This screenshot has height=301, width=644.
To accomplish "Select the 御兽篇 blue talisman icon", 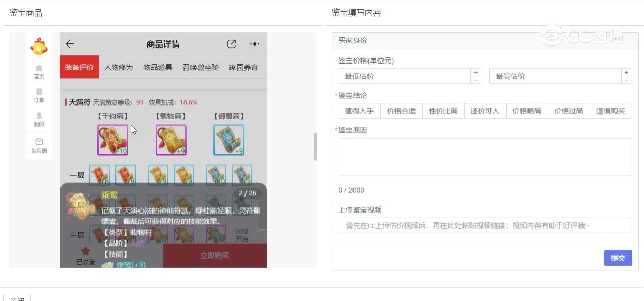I will 229,140.
